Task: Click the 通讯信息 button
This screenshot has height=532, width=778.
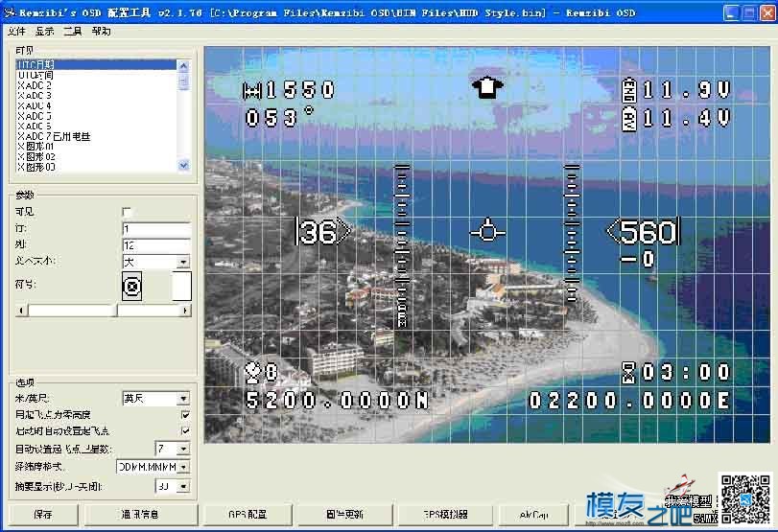Action: click(140, 515)
